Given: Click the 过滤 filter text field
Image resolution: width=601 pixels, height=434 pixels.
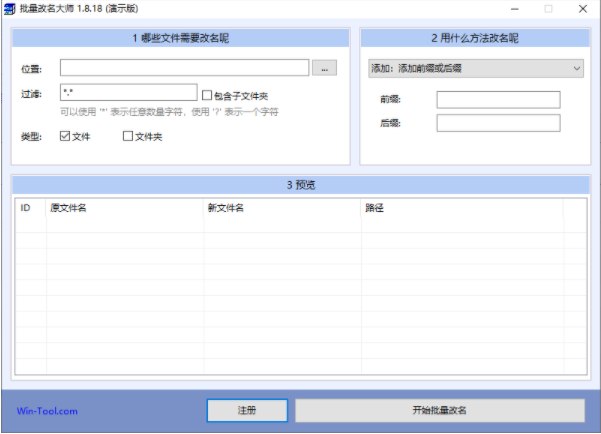Looking at the screenshot, I should tap(128, 93).
